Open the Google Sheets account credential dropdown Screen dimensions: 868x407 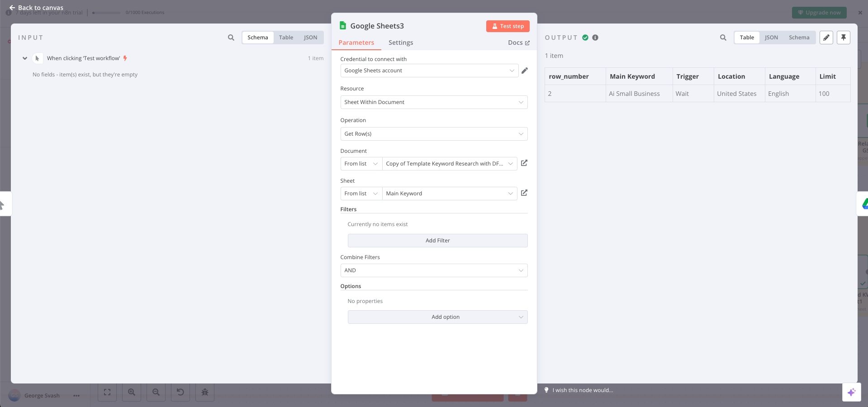point(429,71)
